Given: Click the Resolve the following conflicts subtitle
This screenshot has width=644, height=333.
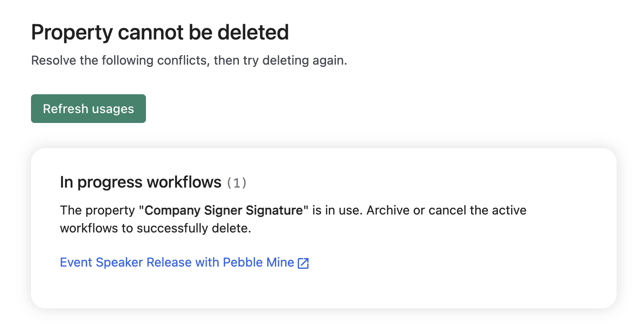Looking at the screenshot, I should pos(189,61).
